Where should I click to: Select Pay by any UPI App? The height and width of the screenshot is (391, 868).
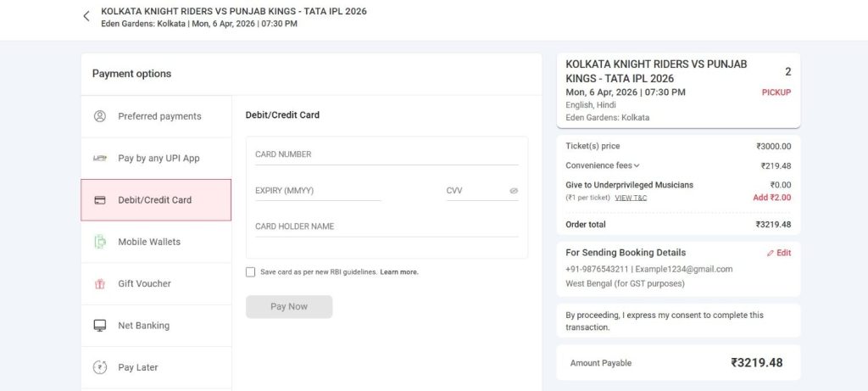click(x=156, y=159)
